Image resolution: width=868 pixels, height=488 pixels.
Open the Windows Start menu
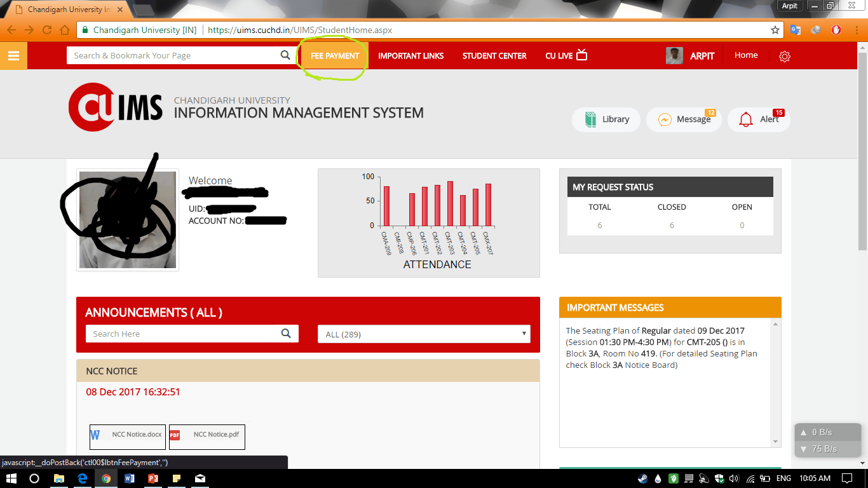click(11, 478)
